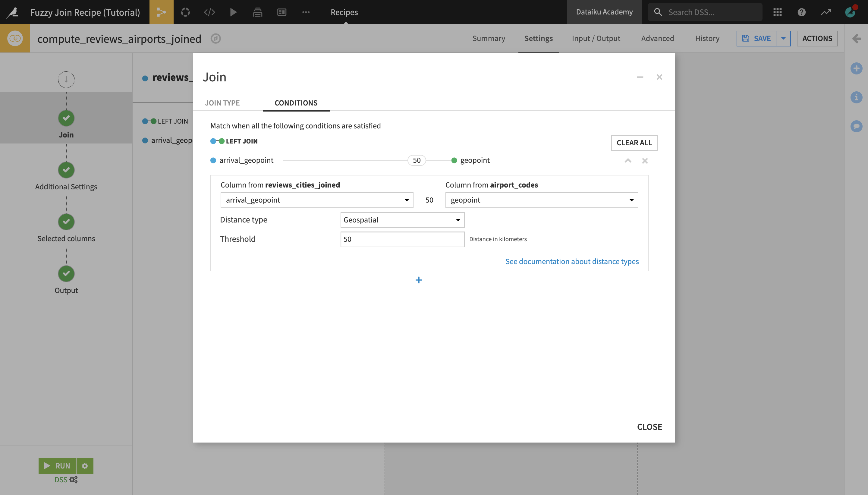Click the 50 threshold badge on condition
This screenshot has width=868, height=495.
point(417,160)
